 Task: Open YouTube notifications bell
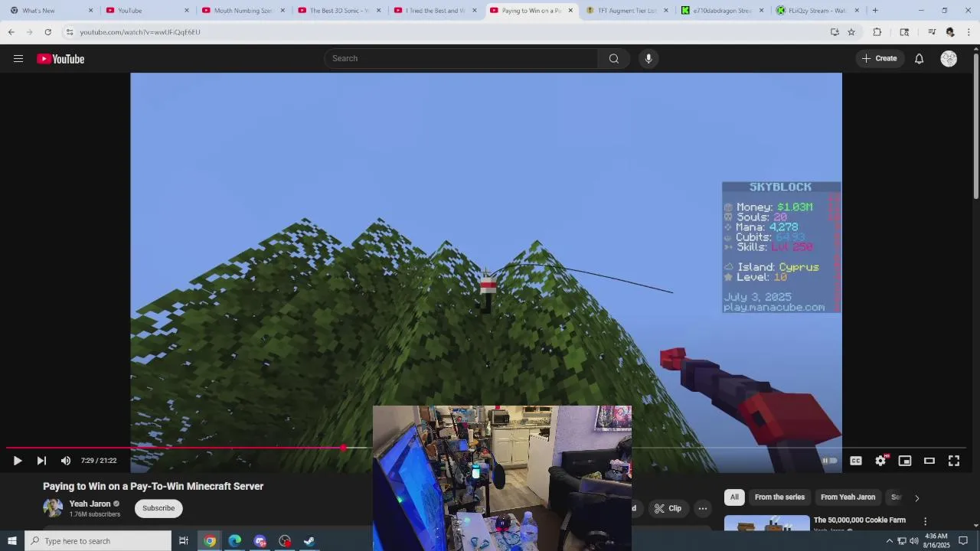click(919, 59)
